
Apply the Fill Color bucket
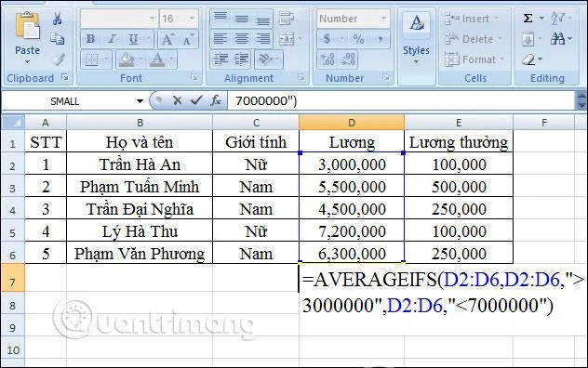click(127, 59)
